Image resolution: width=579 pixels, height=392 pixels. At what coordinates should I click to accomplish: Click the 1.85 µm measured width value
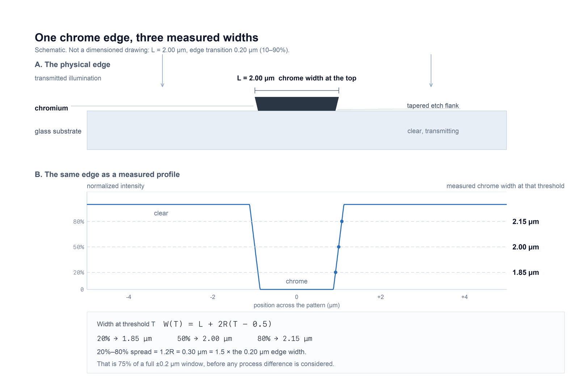pos(525,272)
